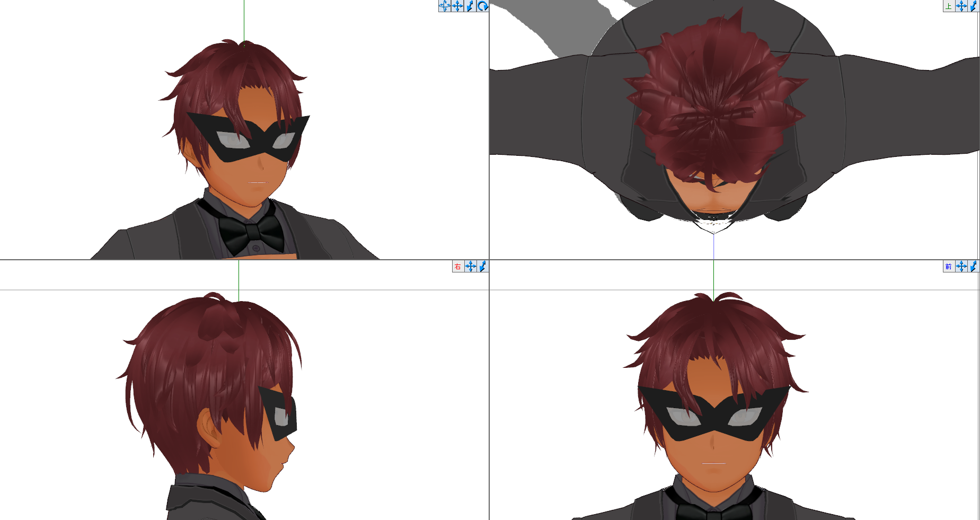Click the zoom arrow icon in the top view
Image resolution: width=980 pixels, height=520 pixels.
[974, 6]
